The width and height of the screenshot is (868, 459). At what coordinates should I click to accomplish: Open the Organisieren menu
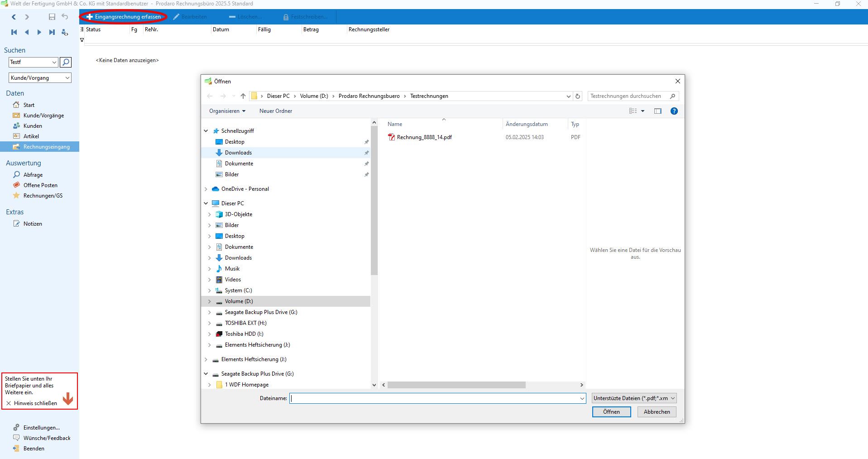[227, 111]
